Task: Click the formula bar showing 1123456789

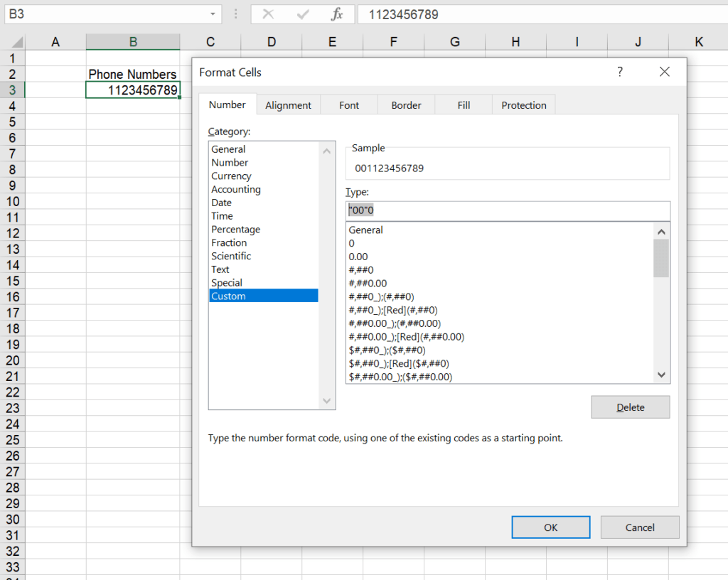Action: point(542,14)
